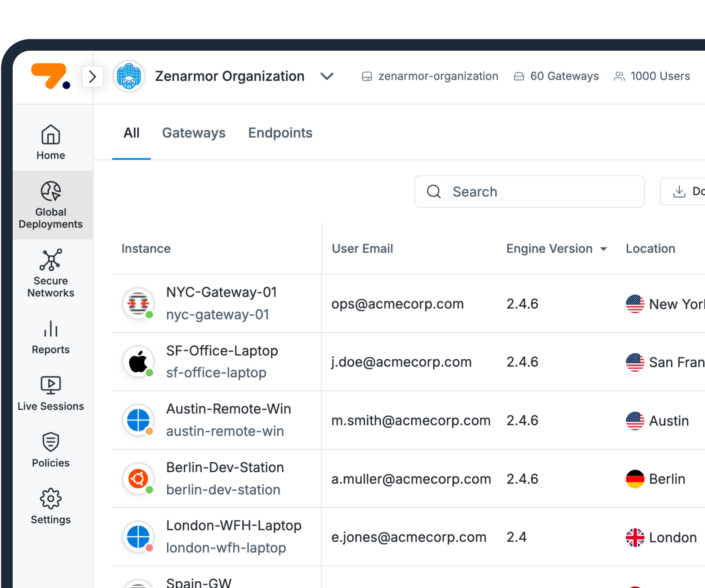This screenshot has width=705, height=588.
Task: Click the London location text
Action: (673, 537)
